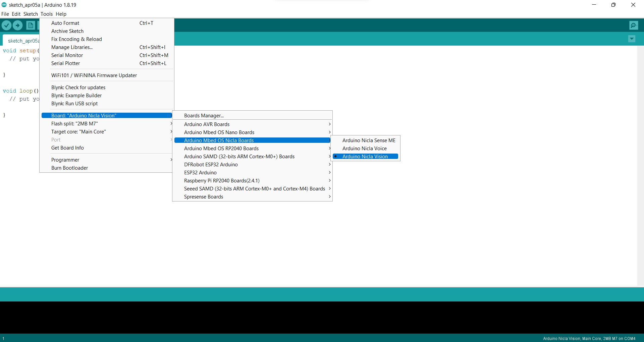Open the Edit menu
Screen dimensions: 644x342
[16, 14]
